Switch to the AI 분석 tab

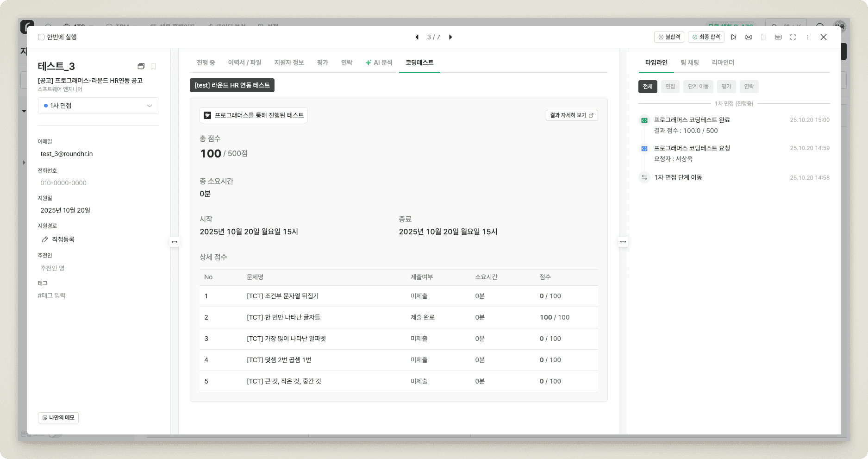(379, 63)
